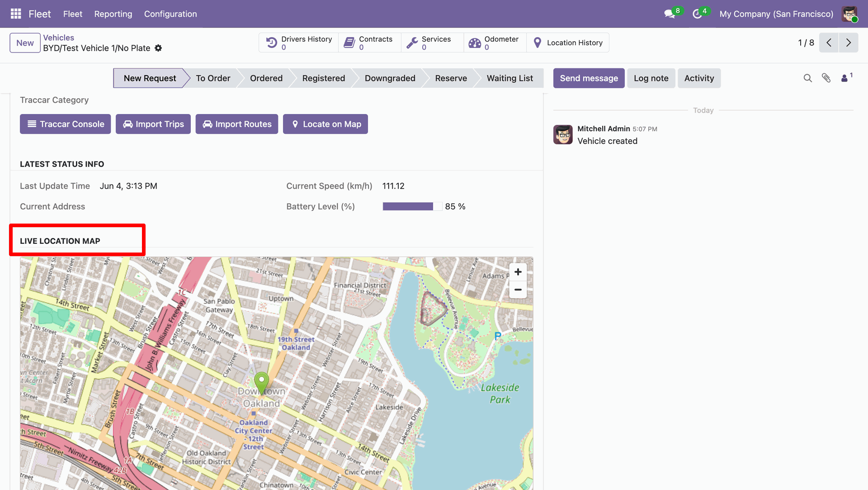Click the Vehicles breadcrumb link
This screenshot has height=490, width=868.
[x=59, y=38]
